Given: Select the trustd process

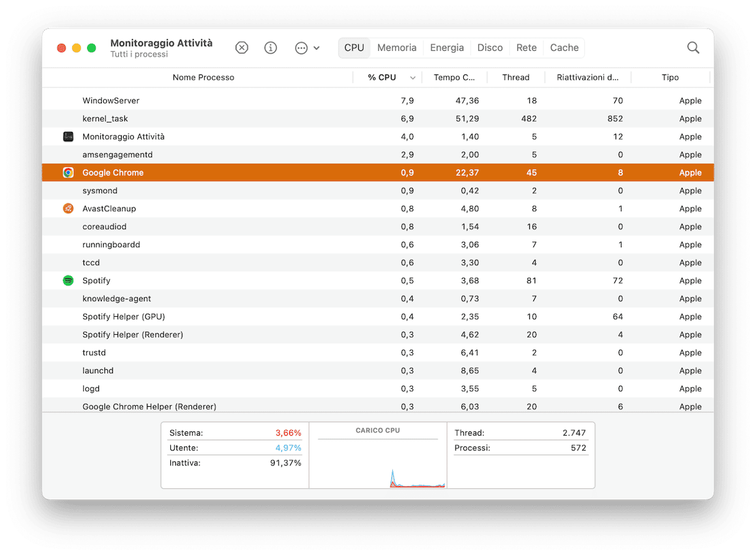Looking at the screenshot, I should pos(378,353).
